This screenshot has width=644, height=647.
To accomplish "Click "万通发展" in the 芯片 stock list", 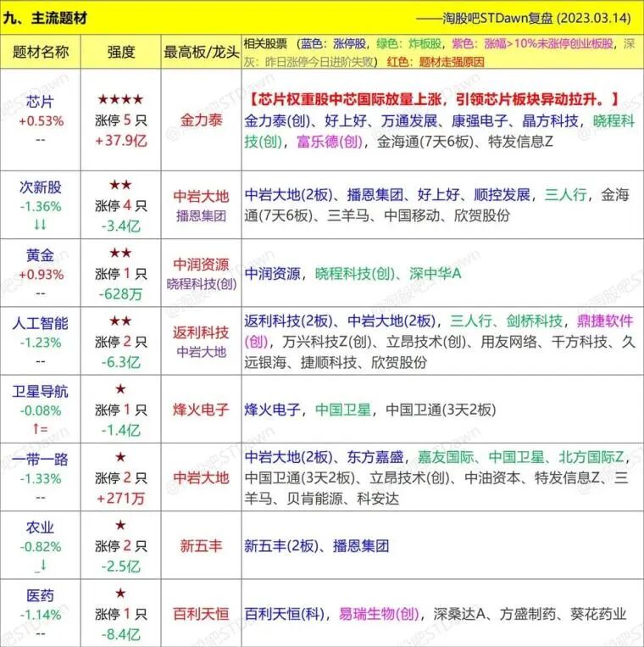I will click(408, 120).
